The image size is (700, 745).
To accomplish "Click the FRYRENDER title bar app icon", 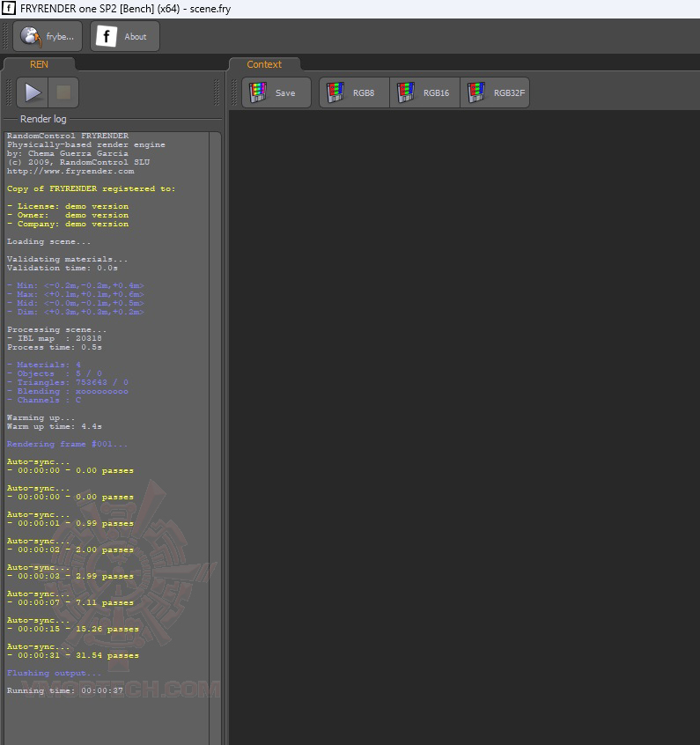I will 9,9.
